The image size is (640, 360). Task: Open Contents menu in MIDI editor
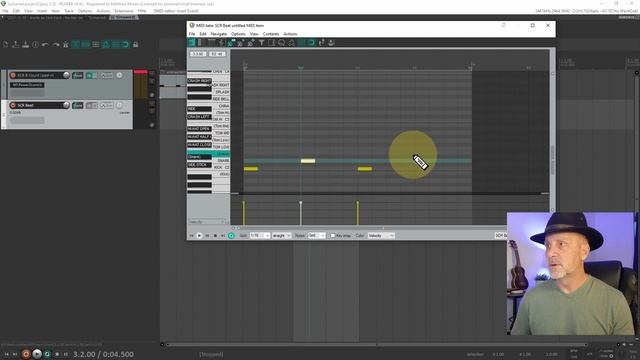(x=271, y=34)
